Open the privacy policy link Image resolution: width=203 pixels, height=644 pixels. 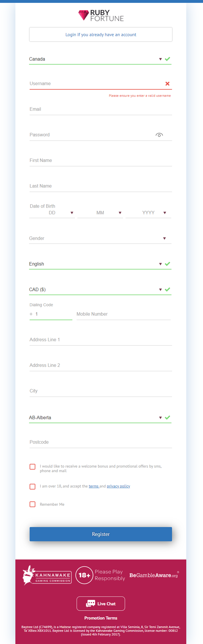[x=118, y=486]
